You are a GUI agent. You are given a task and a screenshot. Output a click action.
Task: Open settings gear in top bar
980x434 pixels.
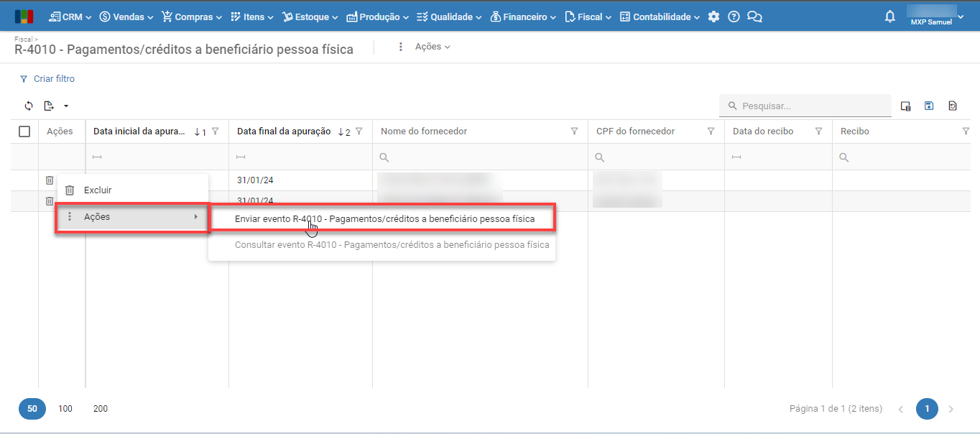point(713,17)
